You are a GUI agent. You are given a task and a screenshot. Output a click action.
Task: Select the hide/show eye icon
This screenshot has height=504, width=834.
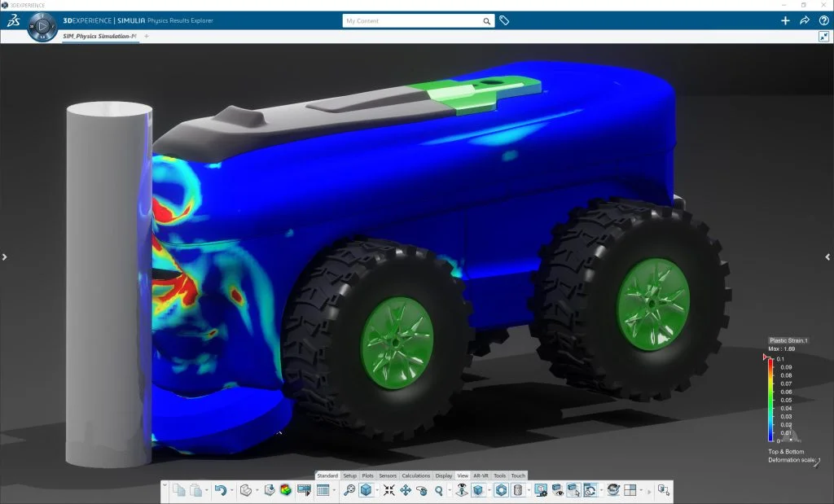coord(559,490)
